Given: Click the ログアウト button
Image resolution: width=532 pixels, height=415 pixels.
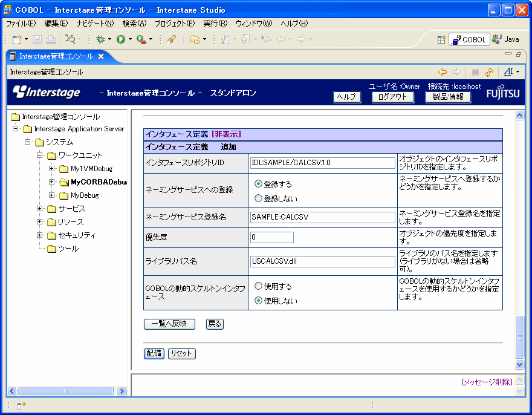Looking at the screenshot, I should coord(392,97).
